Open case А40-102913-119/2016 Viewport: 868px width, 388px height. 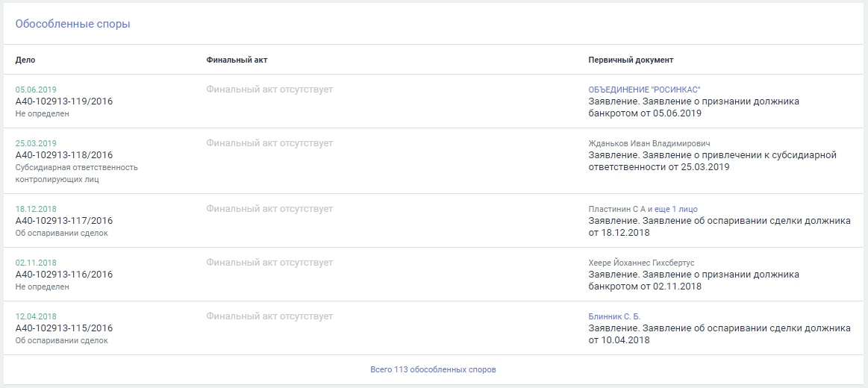coord(64,101)
